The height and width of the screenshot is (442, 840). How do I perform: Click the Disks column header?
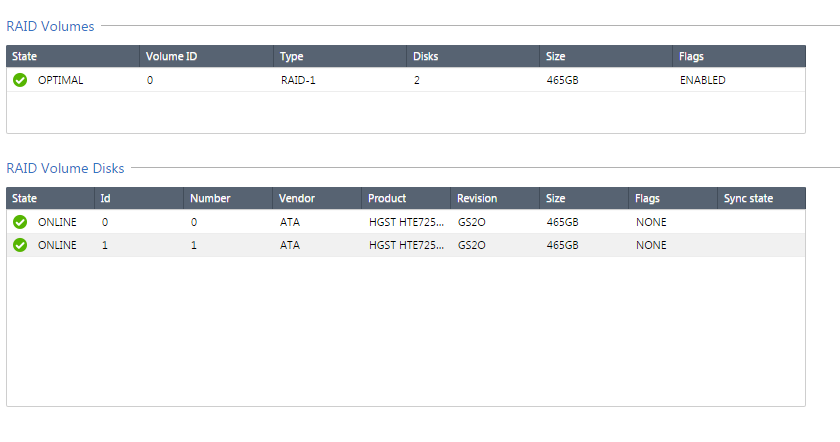pyautogui.click(x=473, y=56)
